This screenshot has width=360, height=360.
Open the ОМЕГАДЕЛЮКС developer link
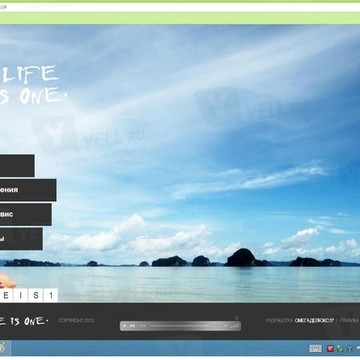tap(314, 320)
